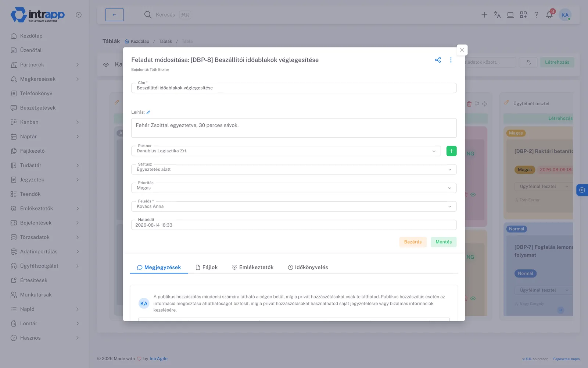
Task: Open the language translate icon
Action: pos(497,15)
